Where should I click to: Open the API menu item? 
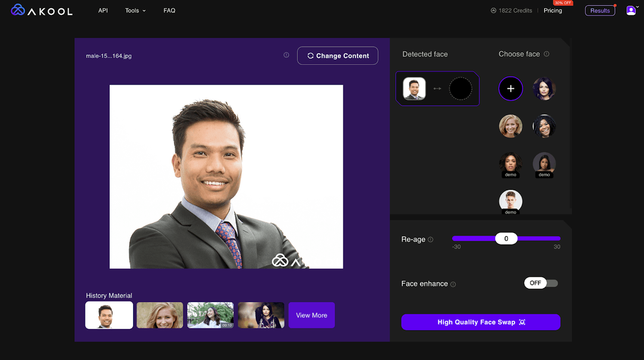[103, 10]
